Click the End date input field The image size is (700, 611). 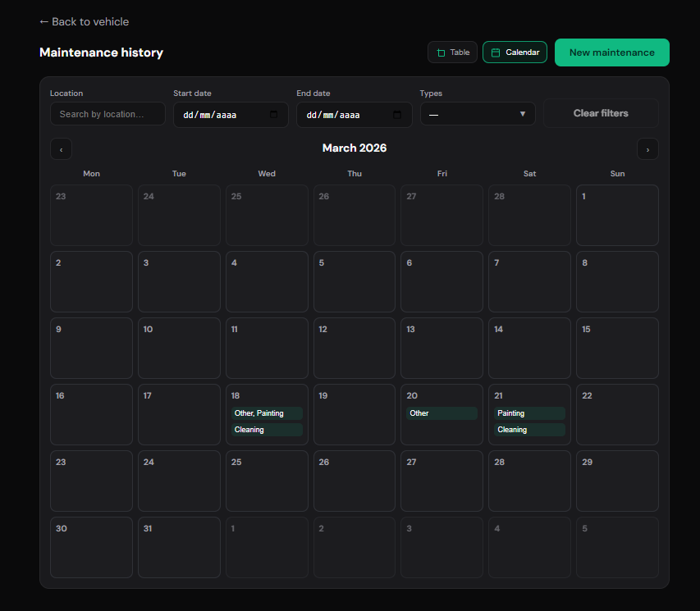[354, 115]
